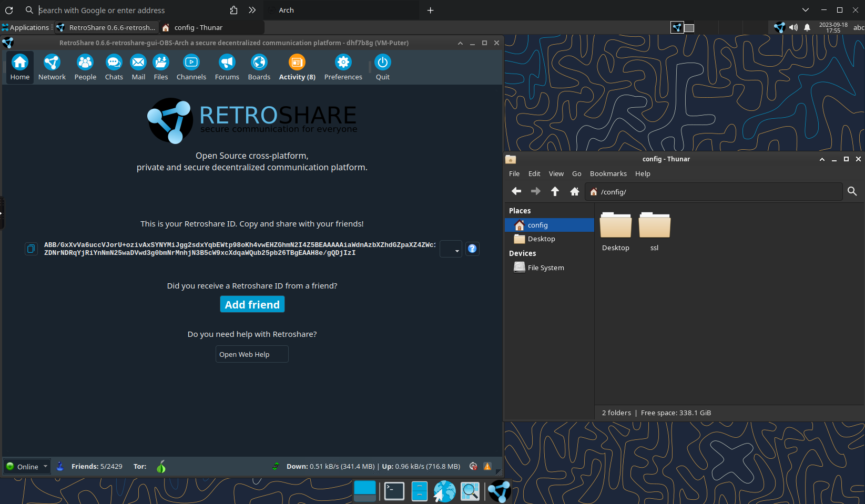
Task: Click the blue help question mark icon
Action: tap(472, 249)
